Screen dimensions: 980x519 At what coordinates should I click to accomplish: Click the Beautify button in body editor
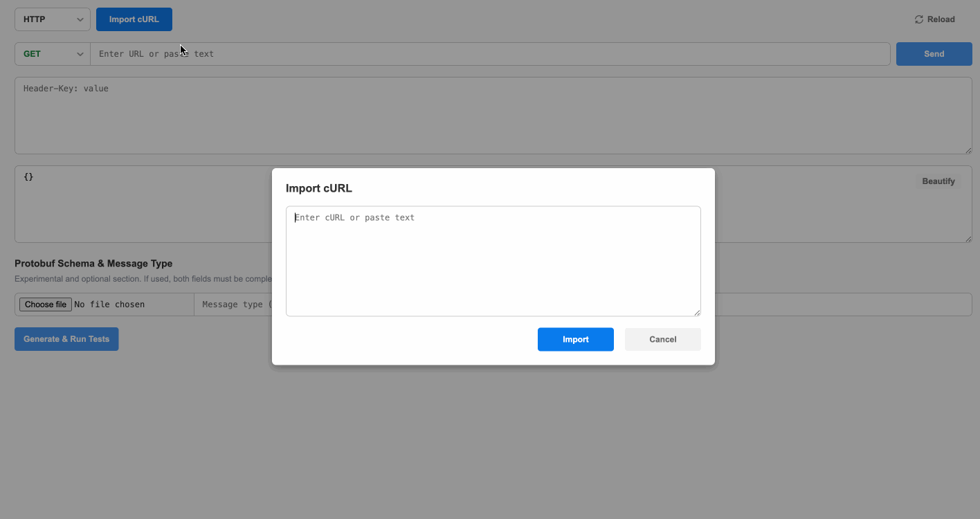(938, 181)
